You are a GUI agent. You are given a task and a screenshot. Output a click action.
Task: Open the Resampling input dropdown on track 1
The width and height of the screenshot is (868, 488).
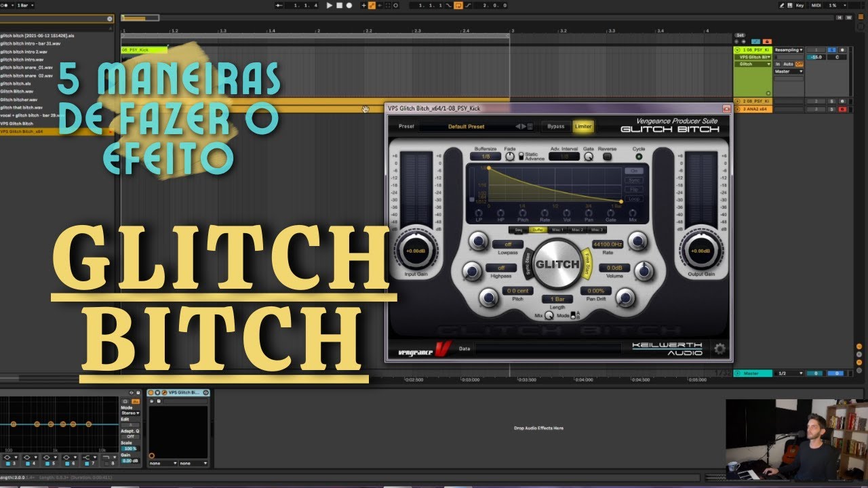click(x=788, y=49)
